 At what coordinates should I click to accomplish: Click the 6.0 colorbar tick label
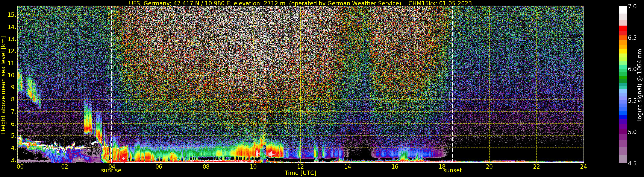(632, 69)
